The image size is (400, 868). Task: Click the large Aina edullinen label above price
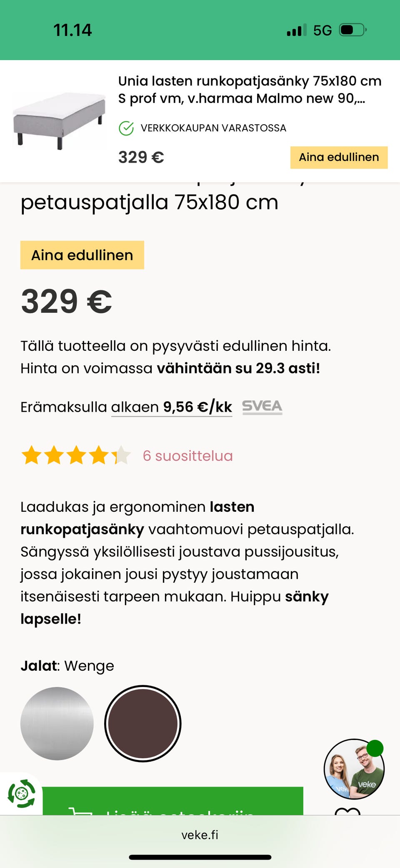[82, 255]
